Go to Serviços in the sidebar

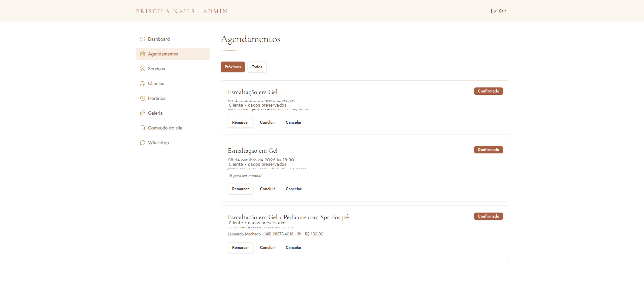(x=173, y=69)
